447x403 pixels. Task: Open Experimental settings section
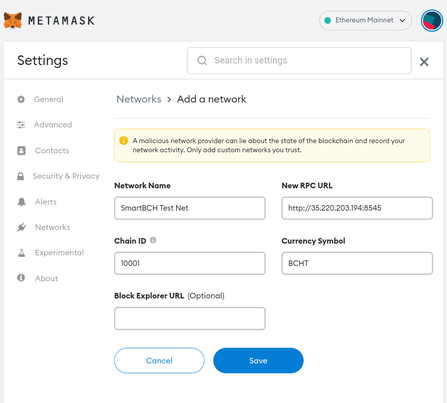click(59, 253)
